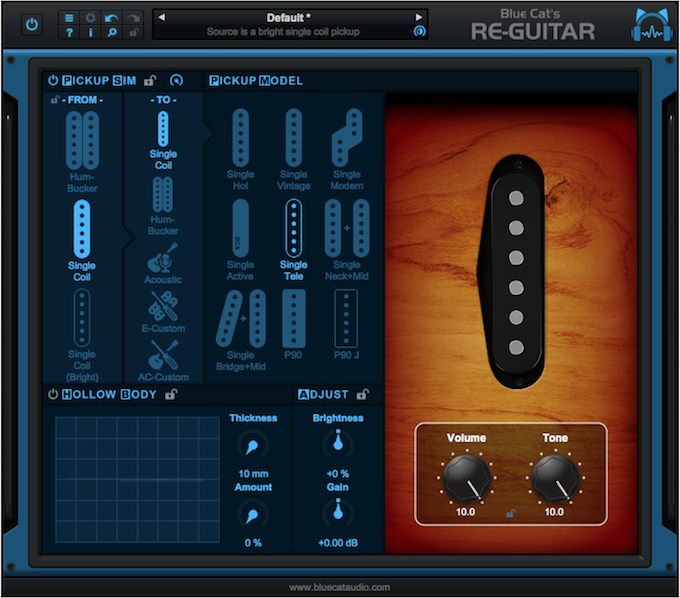
Task: Toggle the main plugin power button
Action: 32,24
